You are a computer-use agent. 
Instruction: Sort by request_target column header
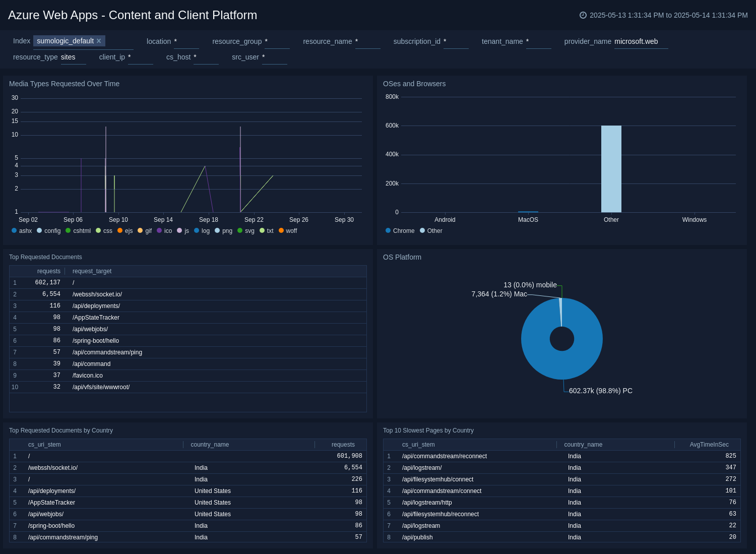[92, 271]
